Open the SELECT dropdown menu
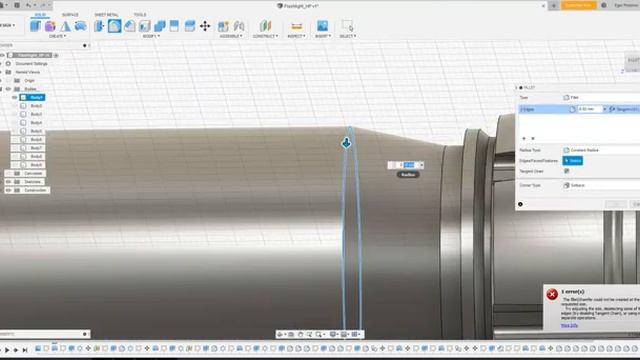640x360 pixels. click(x=348, y=36)
